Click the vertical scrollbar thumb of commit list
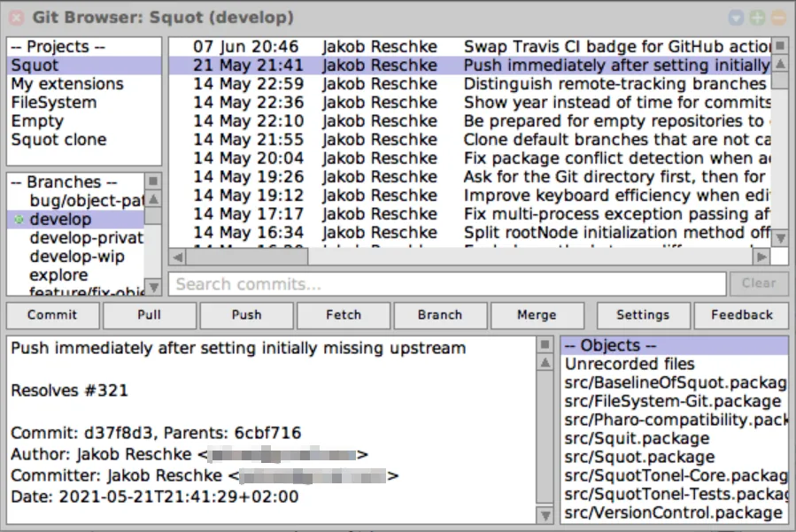The height and width of the screenshot is (532, 796). click(780, 81)
